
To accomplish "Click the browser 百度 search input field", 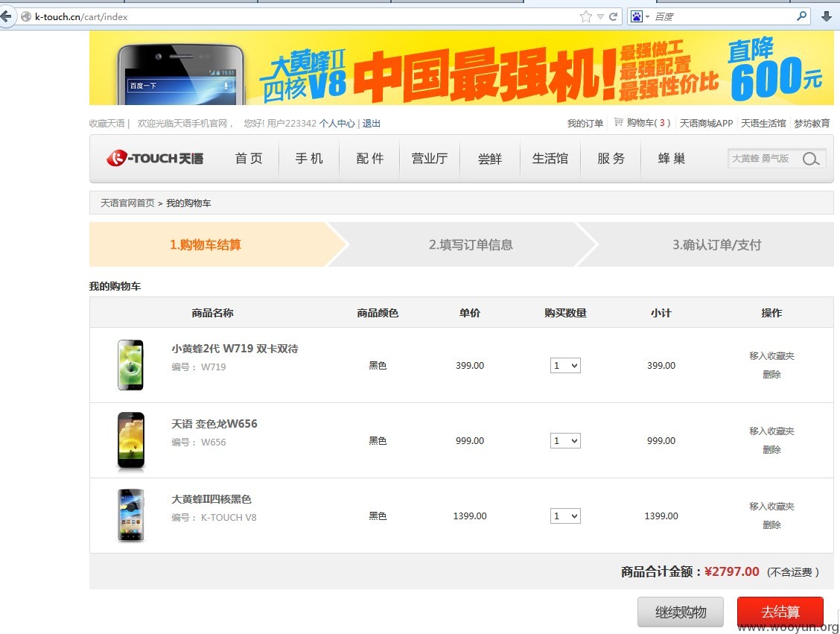I will click(723, 16).
